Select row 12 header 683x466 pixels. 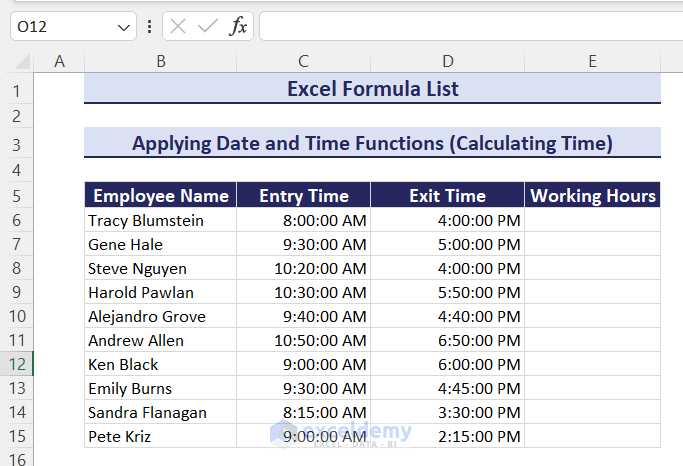[16, 364]
